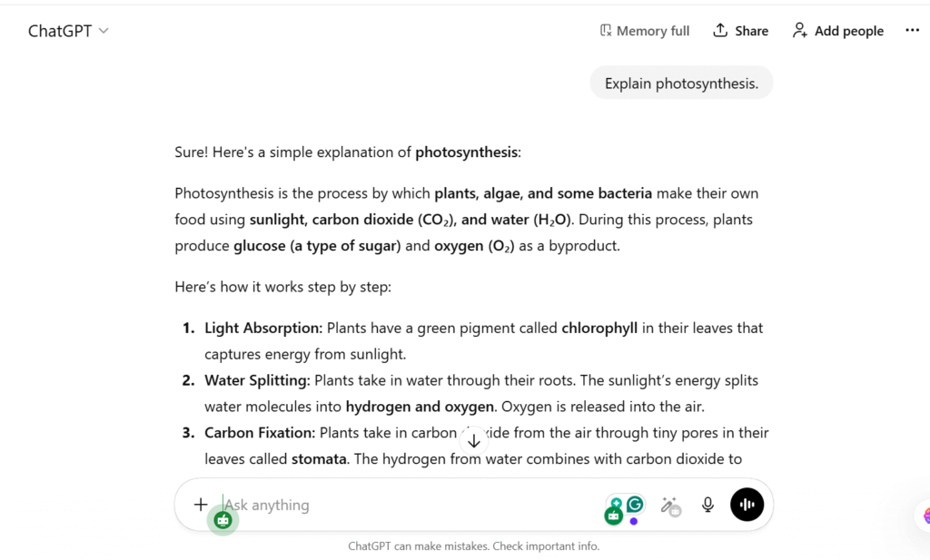Open the three-dot more options menu
The image size is (930, 560).
click(x=912, y=30)
